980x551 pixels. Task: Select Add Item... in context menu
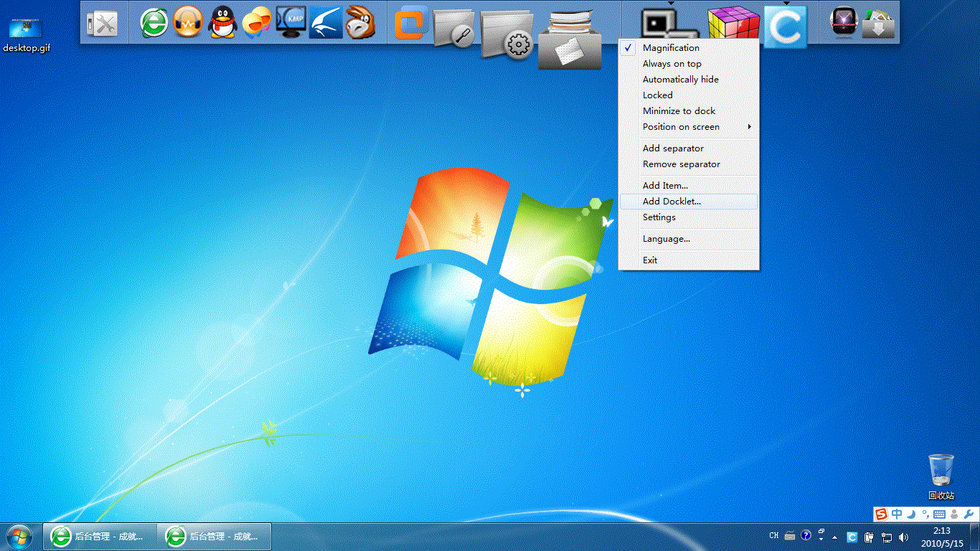689,186
